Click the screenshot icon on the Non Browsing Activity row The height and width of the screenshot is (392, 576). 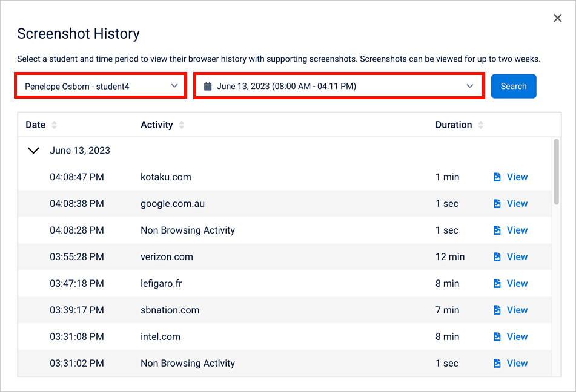(497, 230)
